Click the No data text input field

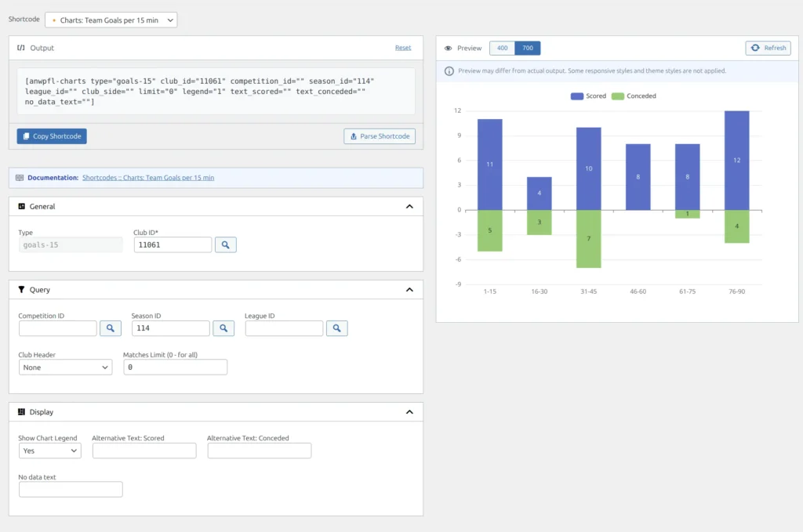tap(71, 490)
